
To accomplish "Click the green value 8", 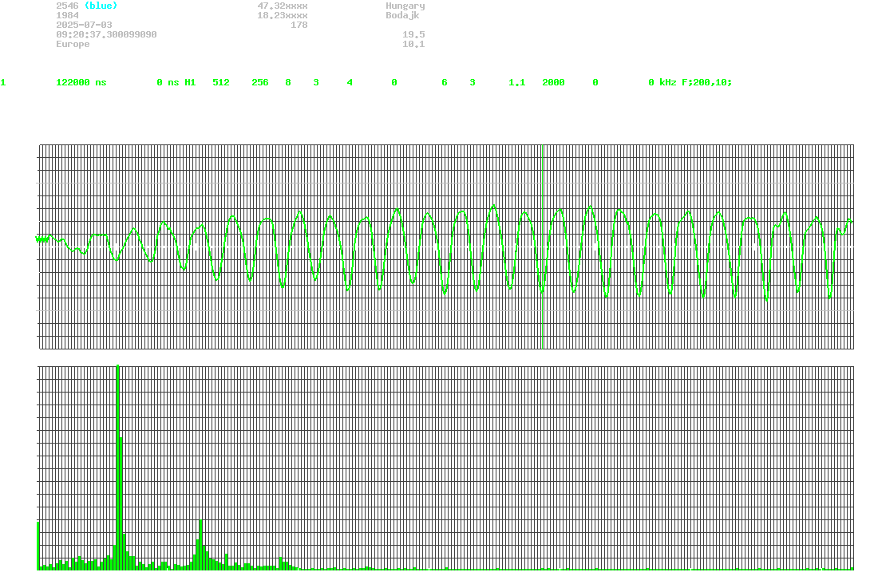I will click(288, 82).
